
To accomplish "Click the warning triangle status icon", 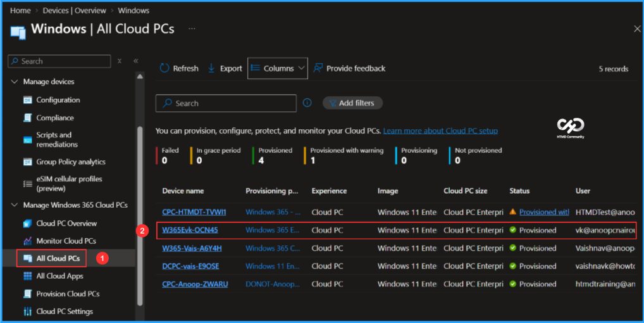I will [x=512, y=212].
